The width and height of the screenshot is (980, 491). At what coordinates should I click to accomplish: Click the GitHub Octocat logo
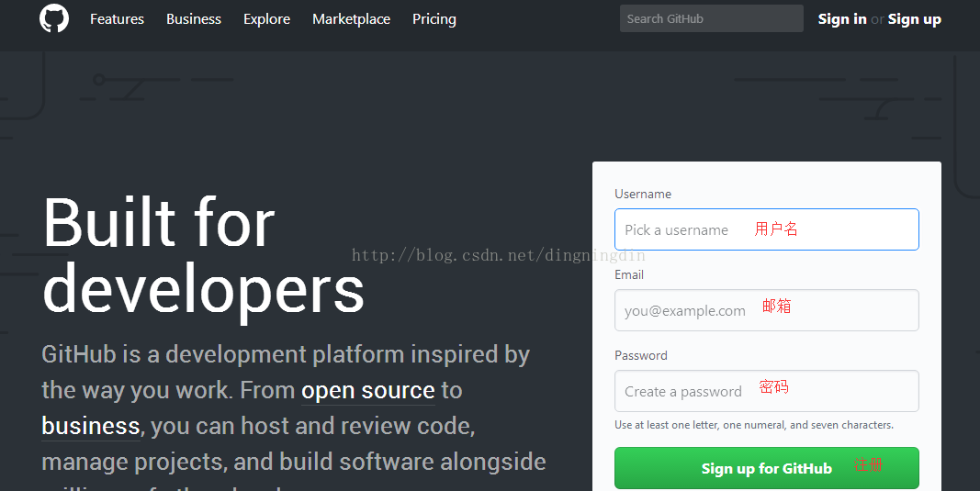click(x=54, y=18)
